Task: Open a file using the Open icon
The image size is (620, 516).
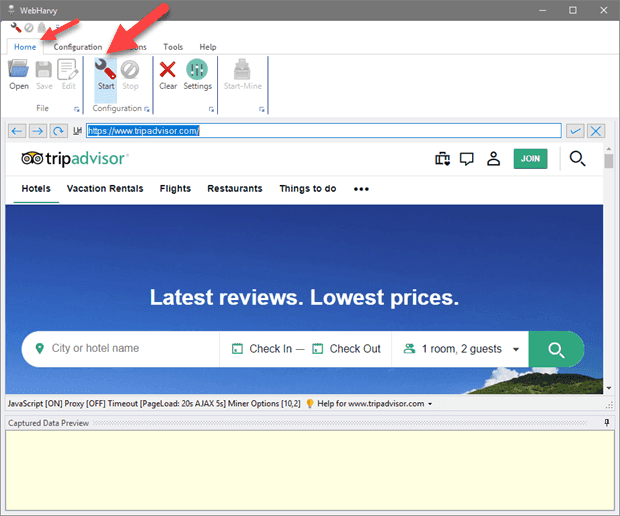Action: (19, 72)
